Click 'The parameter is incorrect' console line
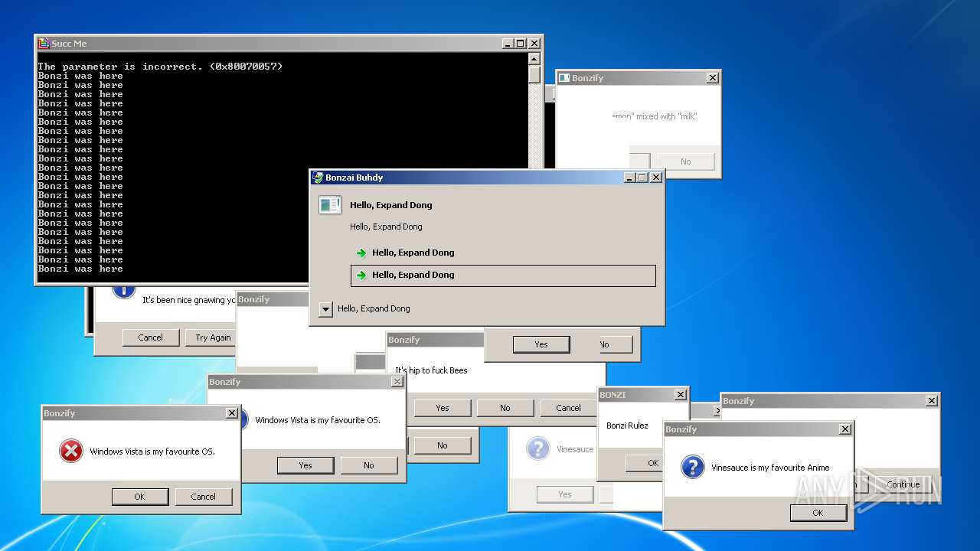This screenshot has height=551, width=980. (161, 67)
